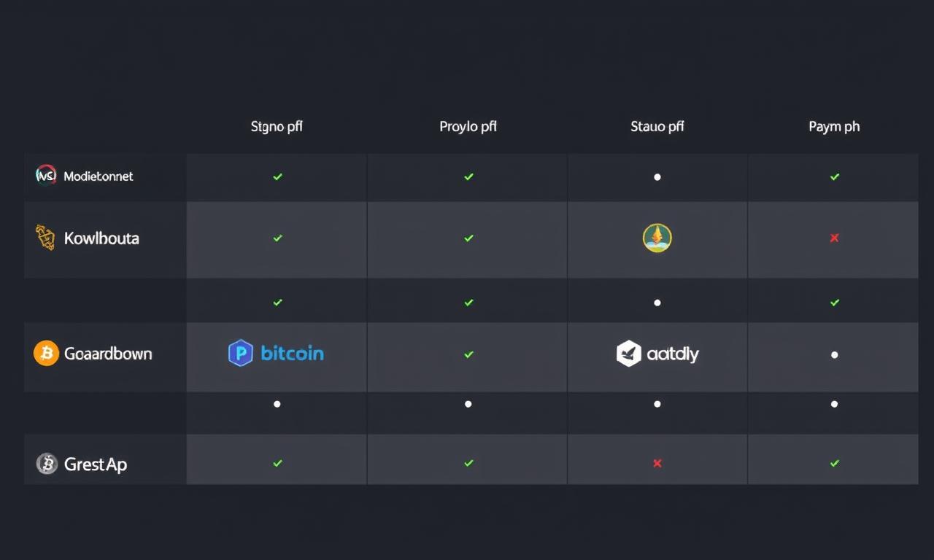The height and width of the screenshot is (560, 934).
Task: Click the round green-gold emblem in Kowlbouta row
Action: [x=657, y=238]
